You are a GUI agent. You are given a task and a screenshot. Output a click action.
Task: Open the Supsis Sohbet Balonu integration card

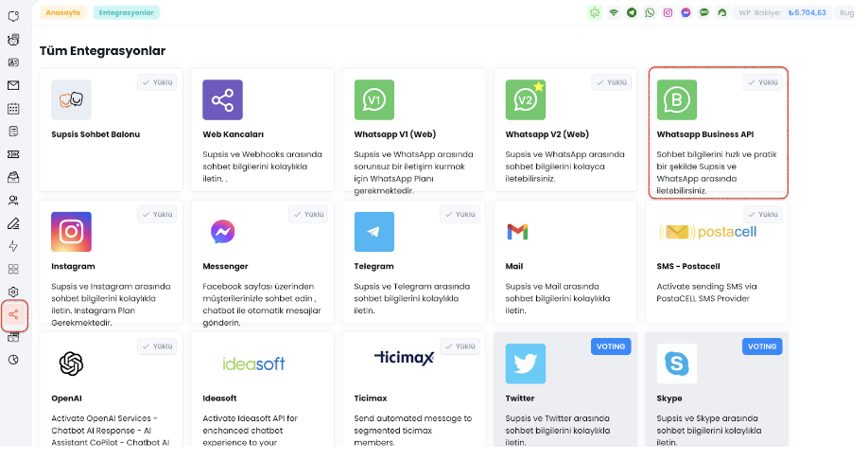click(x=111, y=130)
